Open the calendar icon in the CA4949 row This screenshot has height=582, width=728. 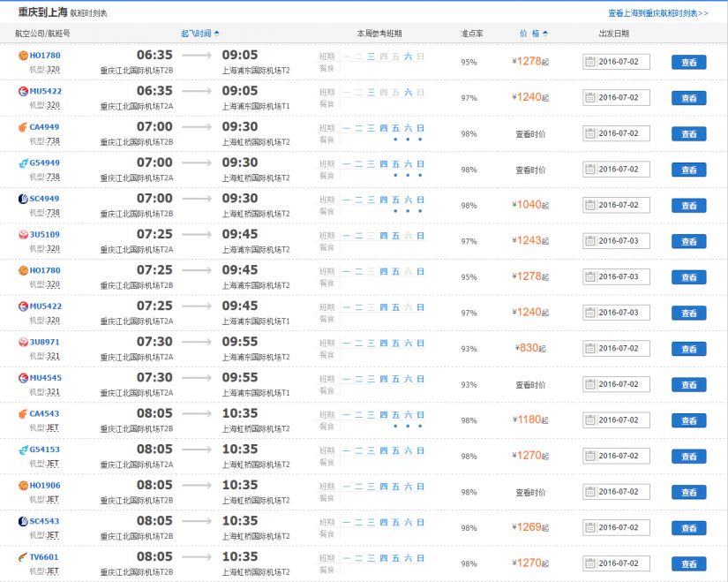click(x=589, y=133)
